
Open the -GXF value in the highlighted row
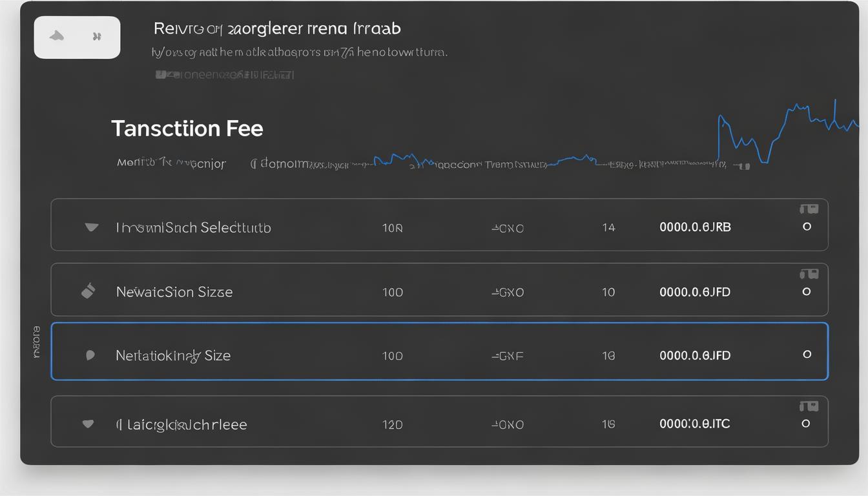pyautogui.click(x=507, y=356)
